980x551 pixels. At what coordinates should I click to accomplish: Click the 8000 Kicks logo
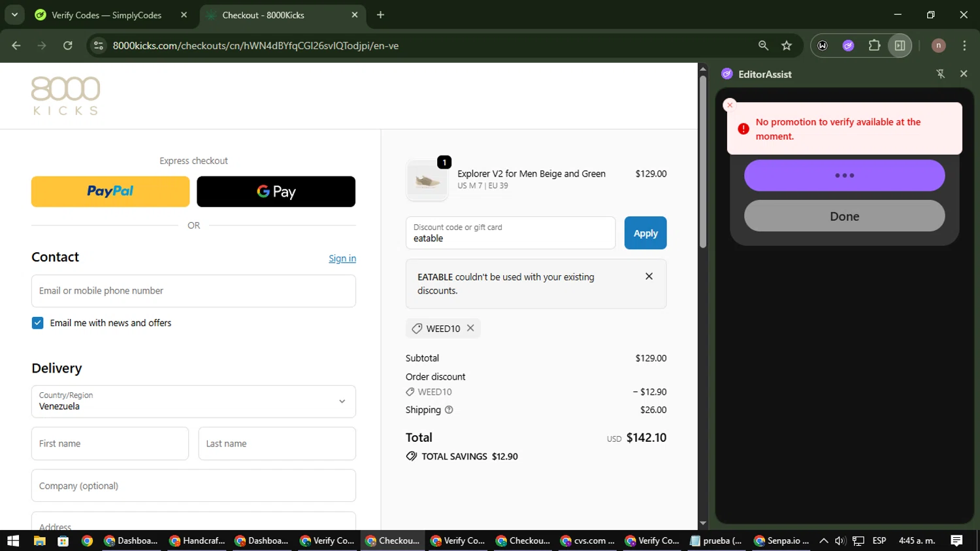pyautogui.click(x=65, y=95)
